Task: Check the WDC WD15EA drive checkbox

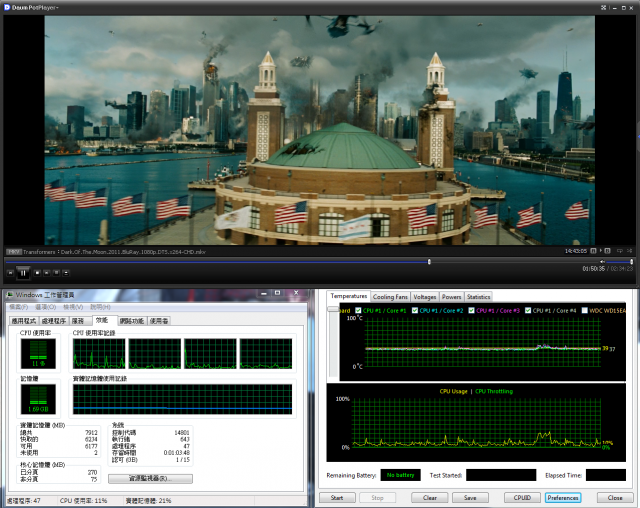Action: (584, 311)
